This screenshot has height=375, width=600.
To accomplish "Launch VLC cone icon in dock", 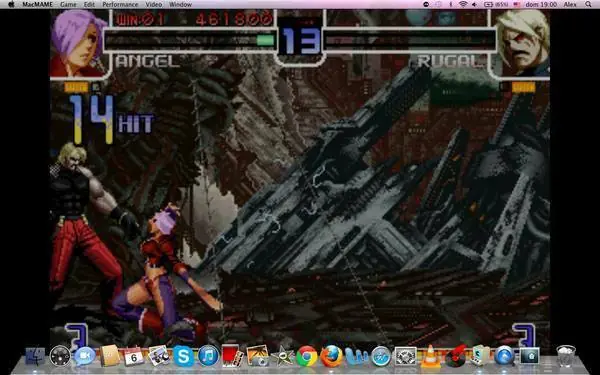I will [430, 356].
